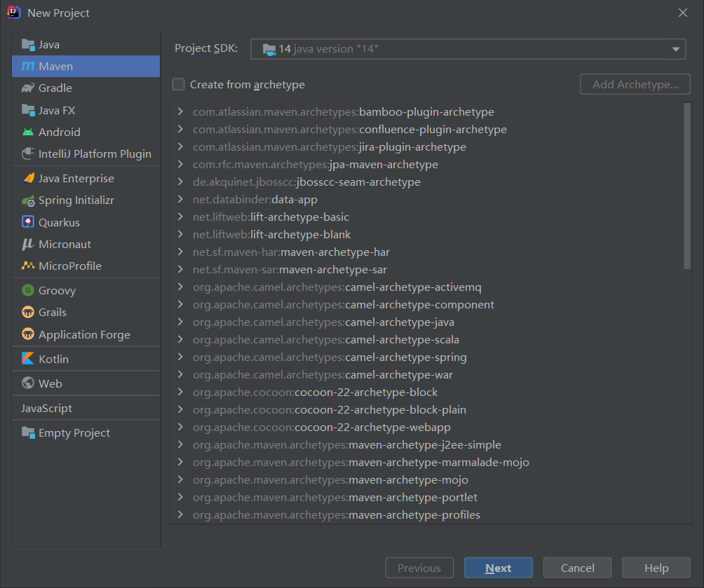The width and height of the screenshot is (704, 588).
Task: Select Spring Initializr project type label
Action: (x=76, y=200)
